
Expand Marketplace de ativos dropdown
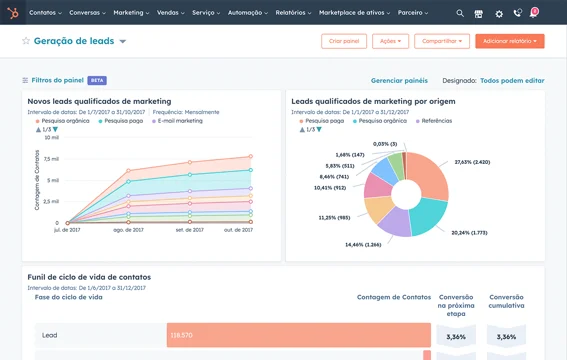point(354,13)
